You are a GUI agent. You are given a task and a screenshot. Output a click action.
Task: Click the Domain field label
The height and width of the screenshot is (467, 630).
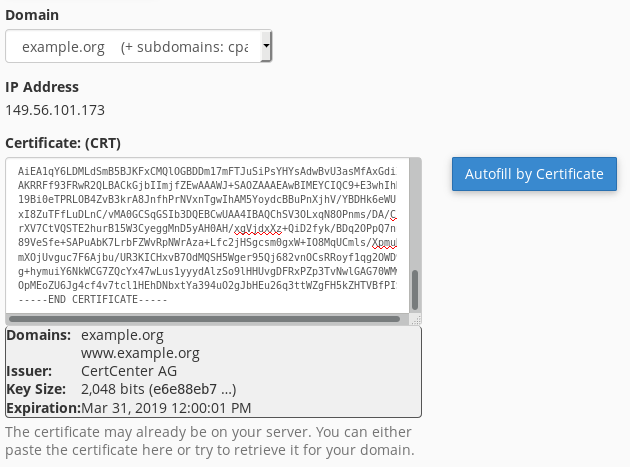click(32, 15)
